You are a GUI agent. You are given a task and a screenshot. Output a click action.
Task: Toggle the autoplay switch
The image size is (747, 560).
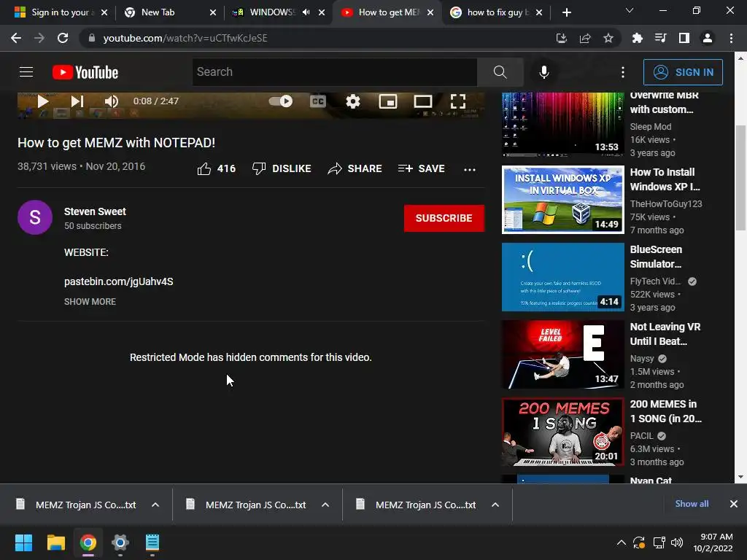click(x=281, y=101)
